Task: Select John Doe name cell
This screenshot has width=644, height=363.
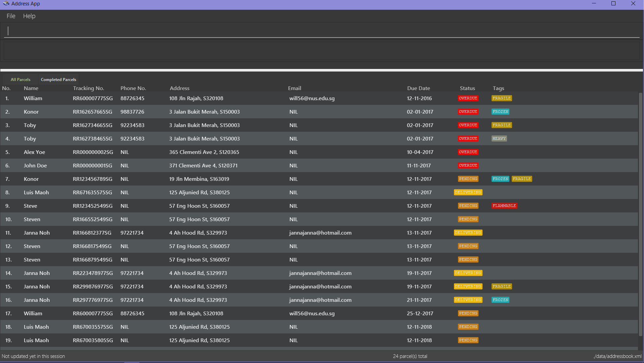Action: coord(35,166)
